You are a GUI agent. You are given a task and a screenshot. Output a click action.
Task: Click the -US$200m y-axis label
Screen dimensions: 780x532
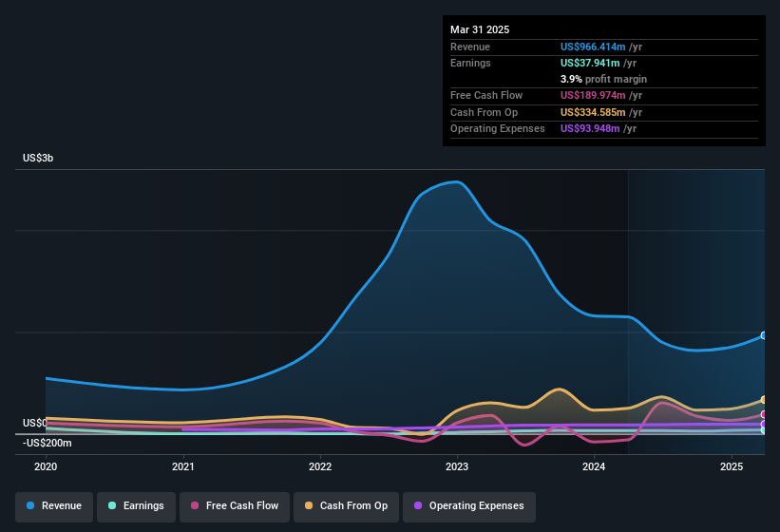pyautogui.click(x=48, y=443)
